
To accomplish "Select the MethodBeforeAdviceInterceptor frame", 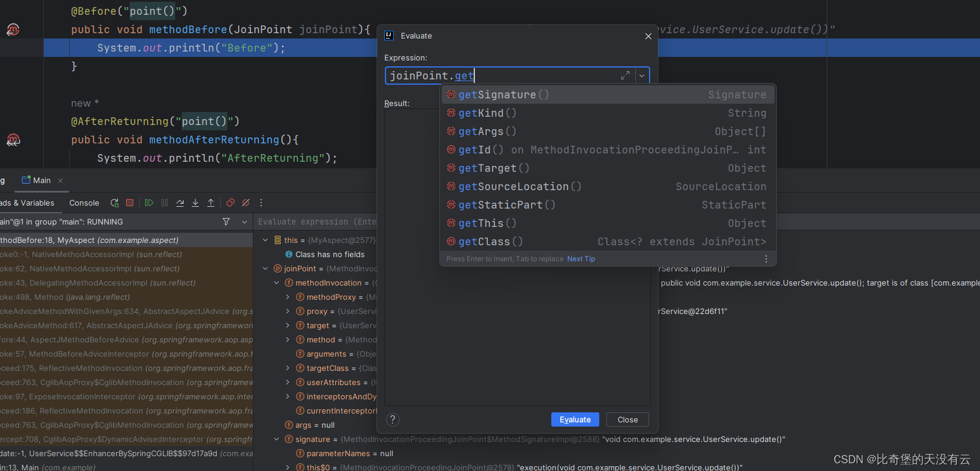I will (x=126, y=354).
